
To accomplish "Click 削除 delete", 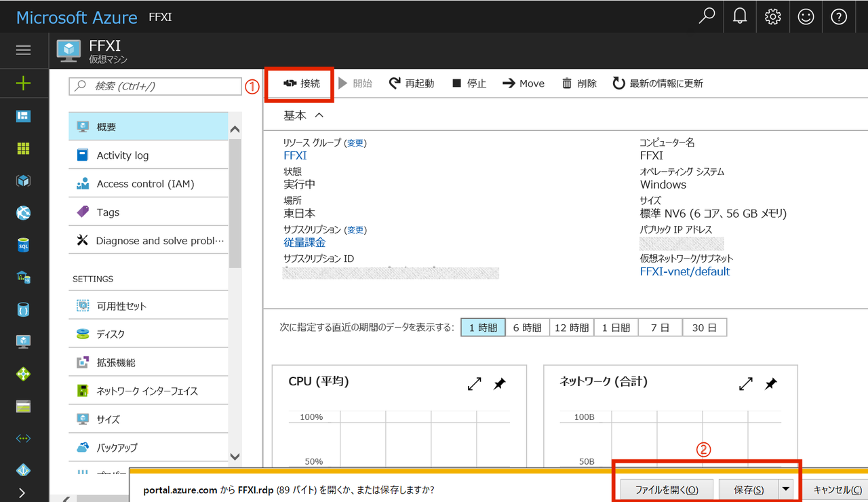I will click(x=579, y=83).
